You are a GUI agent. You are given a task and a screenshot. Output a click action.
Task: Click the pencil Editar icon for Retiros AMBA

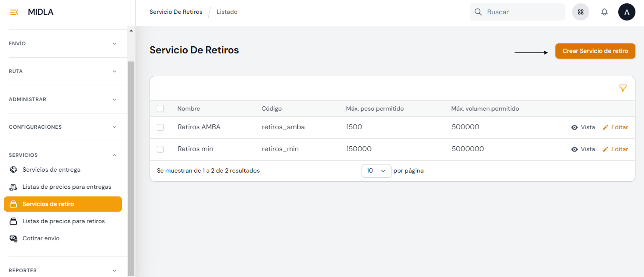tap(605, 128)
